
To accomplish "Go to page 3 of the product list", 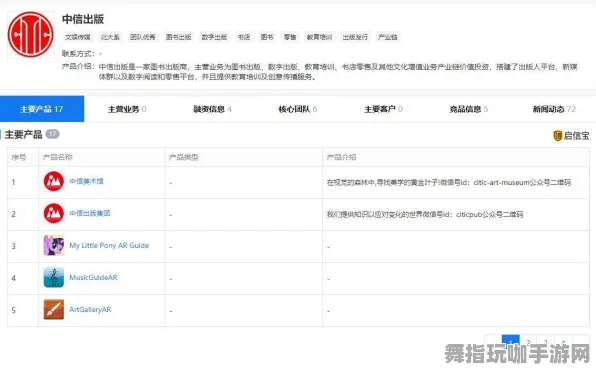I will pyautogui.click(x=546, y=342).
